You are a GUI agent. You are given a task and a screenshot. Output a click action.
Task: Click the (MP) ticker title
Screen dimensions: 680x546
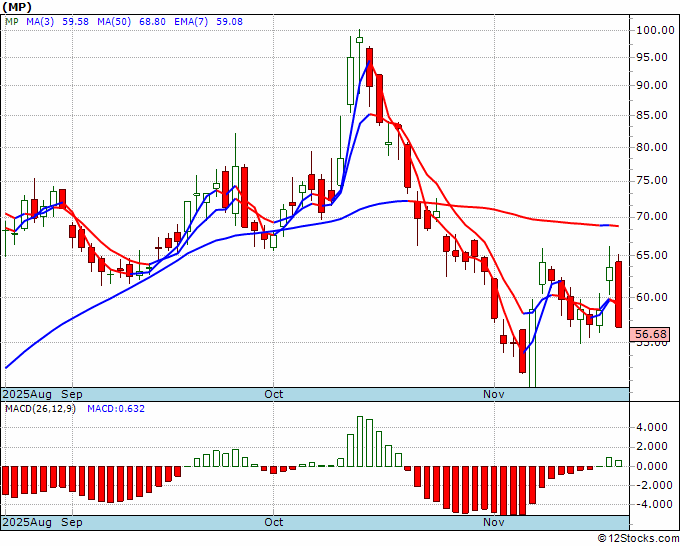[x=16, y=7]
